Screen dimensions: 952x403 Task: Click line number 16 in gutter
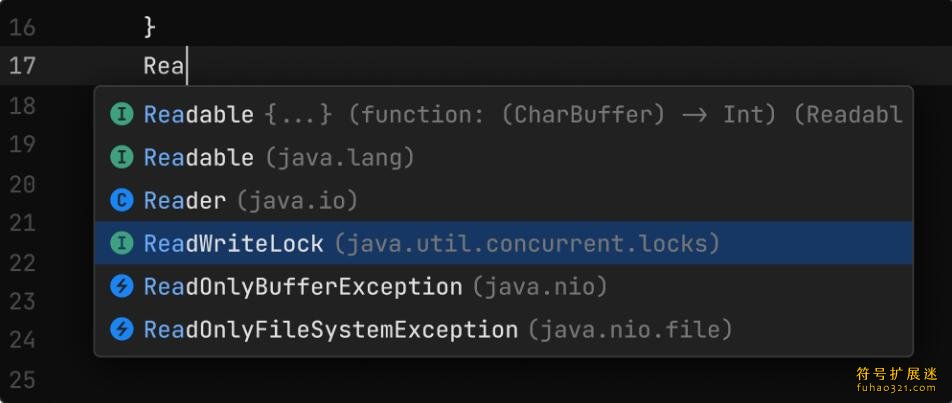[22, 27]
